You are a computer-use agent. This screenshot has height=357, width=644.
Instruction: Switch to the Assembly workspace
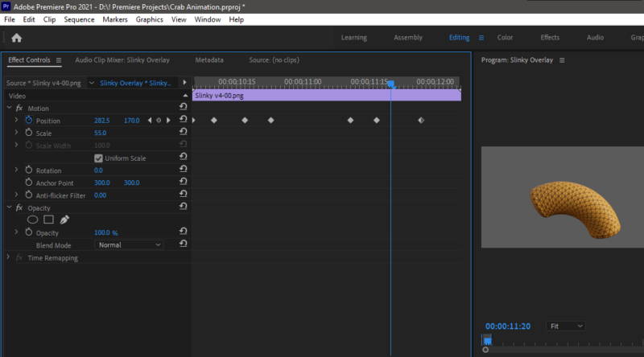click(x=408, y=37)
